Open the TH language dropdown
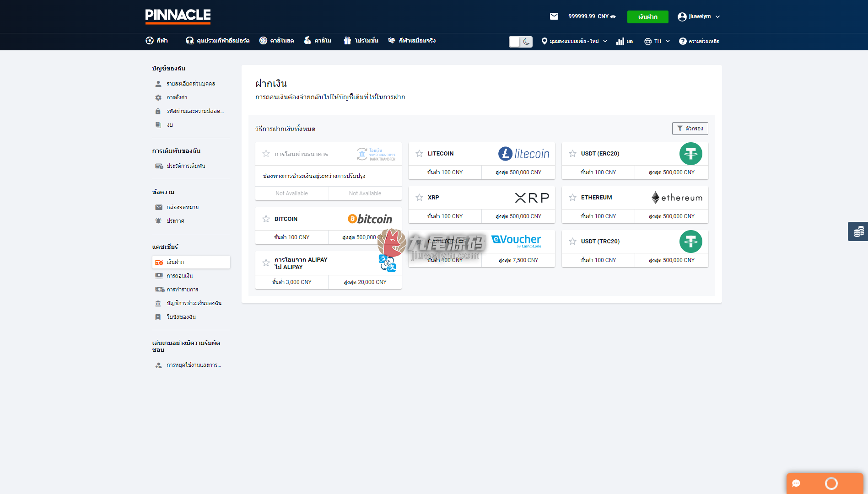Image resolution: width=868 pixels, height=494 pixels. click(x=657, y=41)
